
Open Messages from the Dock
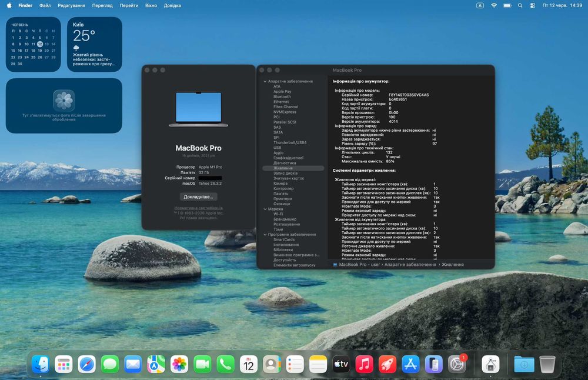pyautogui.click(x=110, y=364)
